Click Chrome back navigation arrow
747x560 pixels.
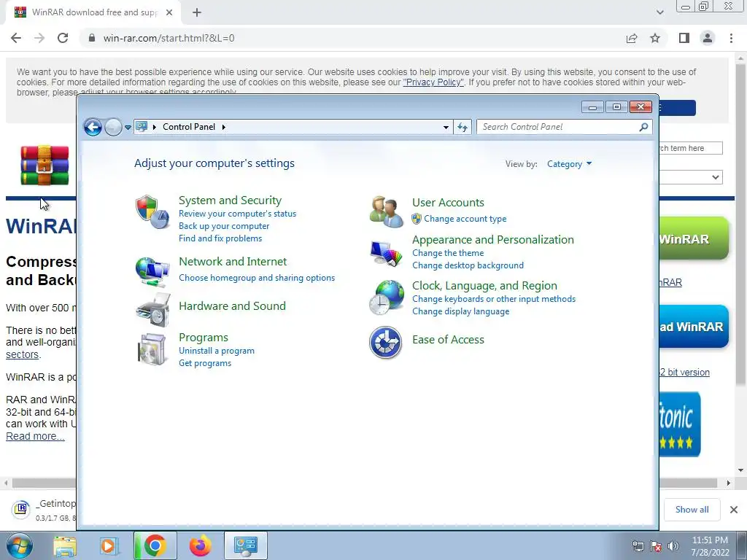coord(16,38)
